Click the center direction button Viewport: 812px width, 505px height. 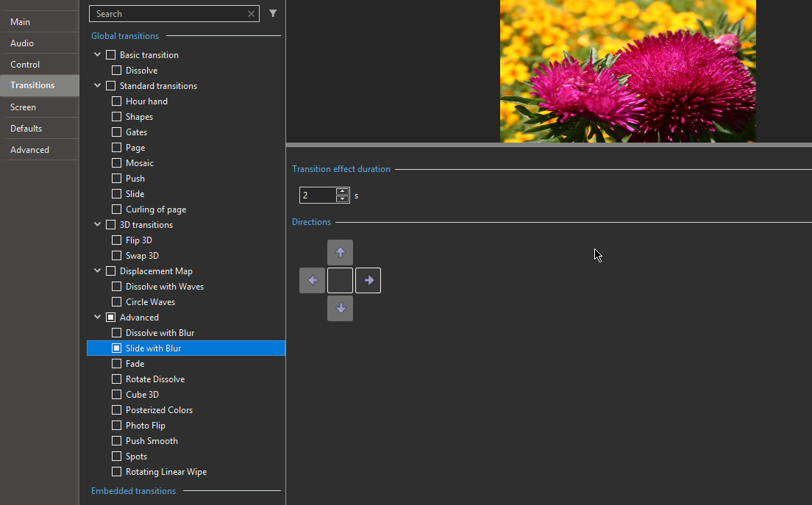point(340,280)
